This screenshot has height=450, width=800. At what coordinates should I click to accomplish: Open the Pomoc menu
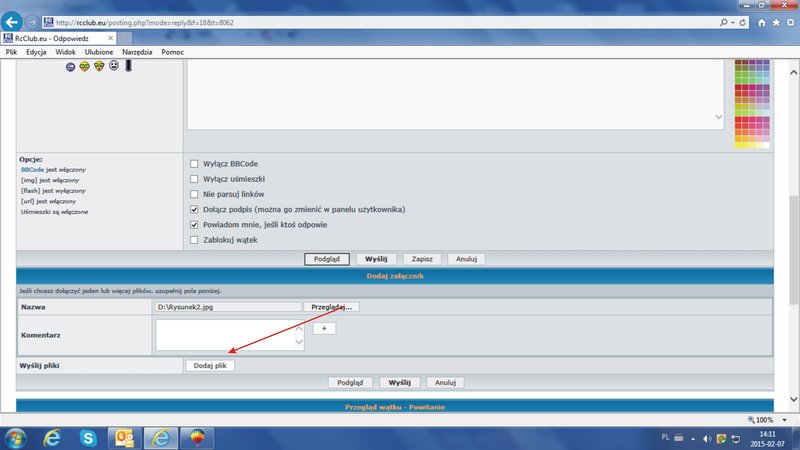tap(172, 52)
